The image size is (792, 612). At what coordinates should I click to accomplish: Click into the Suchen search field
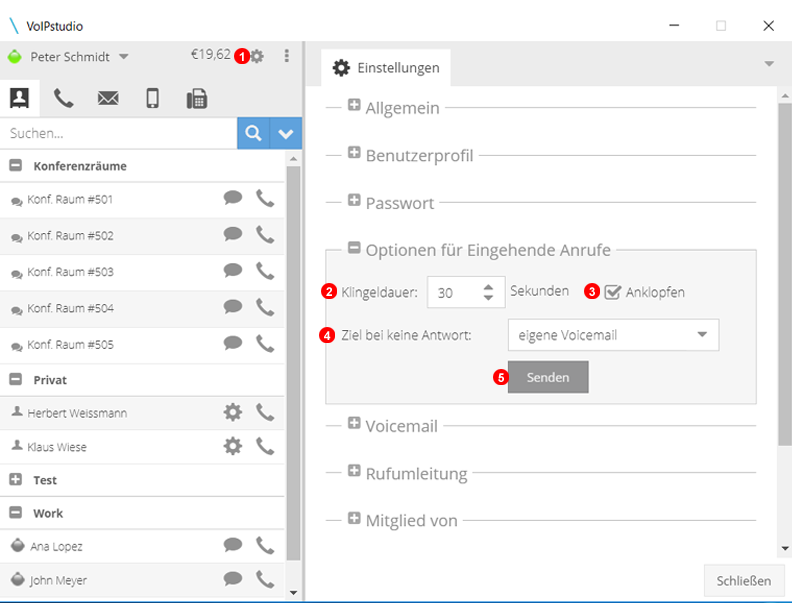click(119, 133)
